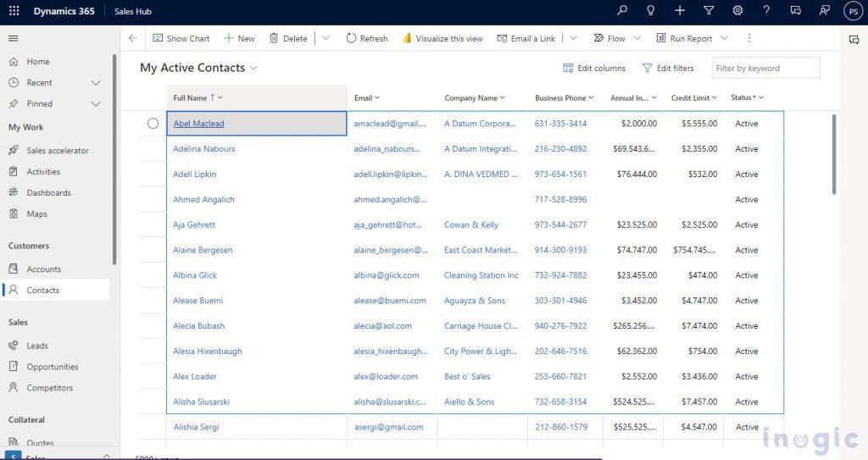Click the Edit filters button
Image resolution: width=868 pixels, height=460 pixels.
pos(668,68)
